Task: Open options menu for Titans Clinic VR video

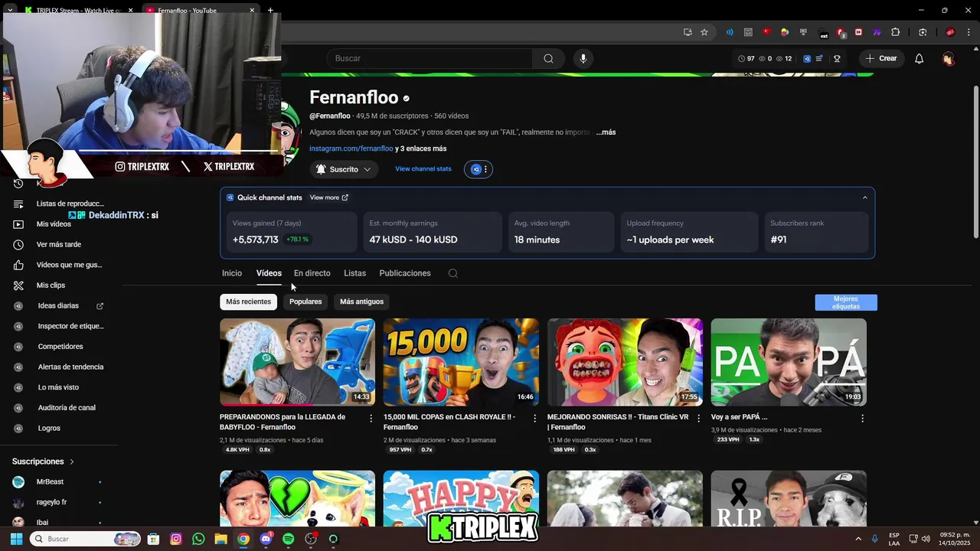Action: pos(698,419)
